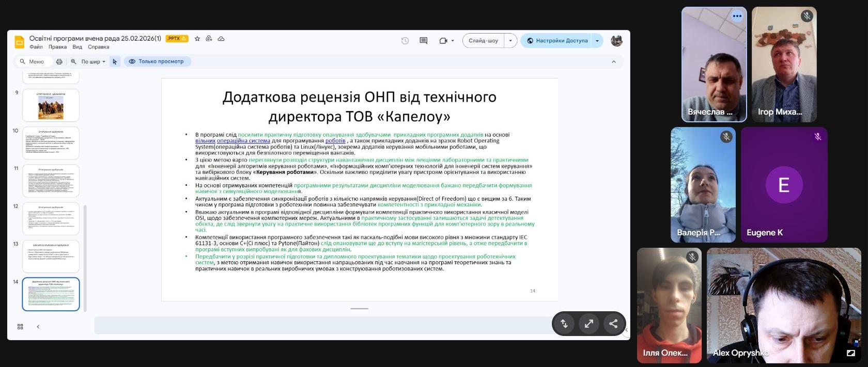The height and width of the screenshot is (367, 868).
Task: Collapse the toolbar with chevron up
Action: coord(614,61)
